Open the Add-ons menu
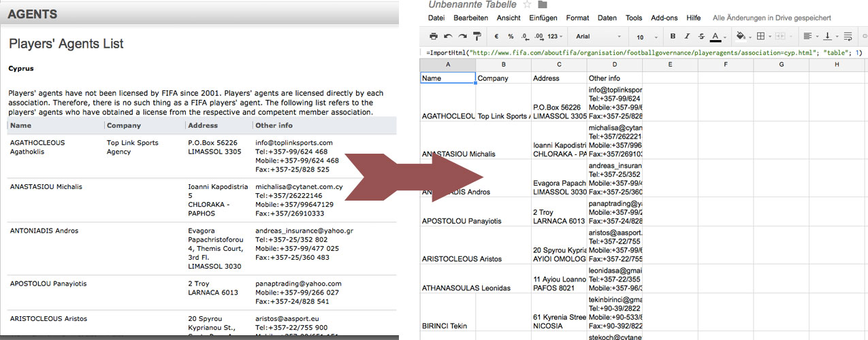 [x=664, y=18]
